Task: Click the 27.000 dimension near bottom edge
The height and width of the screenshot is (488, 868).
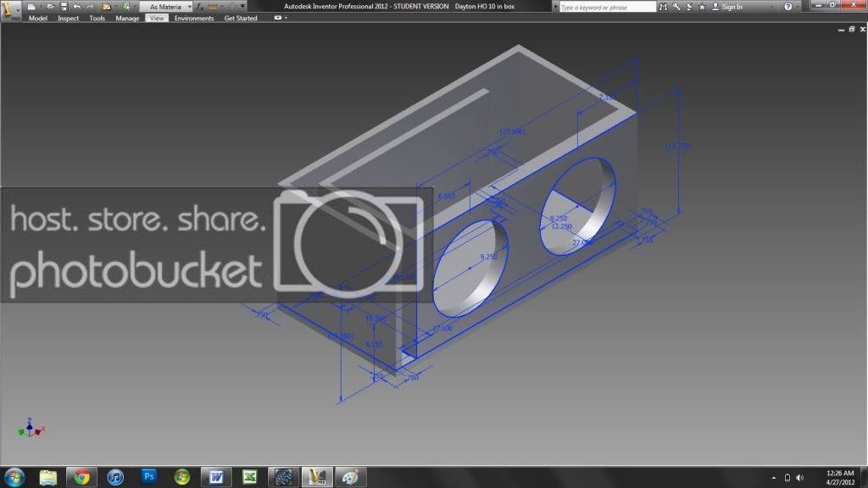Action: (442, 328)
